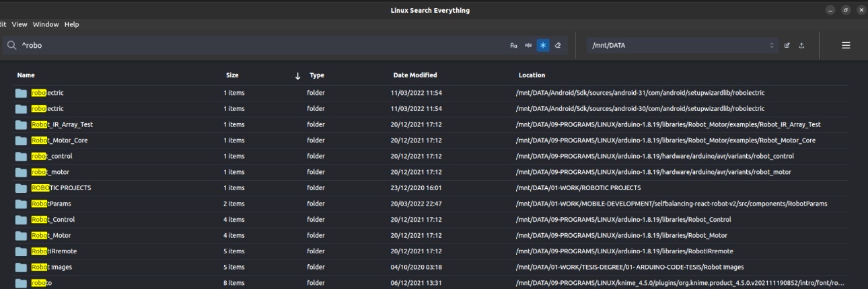
Task: Open the Help menu
Action: pyautogui.click(x=71, y=24)
